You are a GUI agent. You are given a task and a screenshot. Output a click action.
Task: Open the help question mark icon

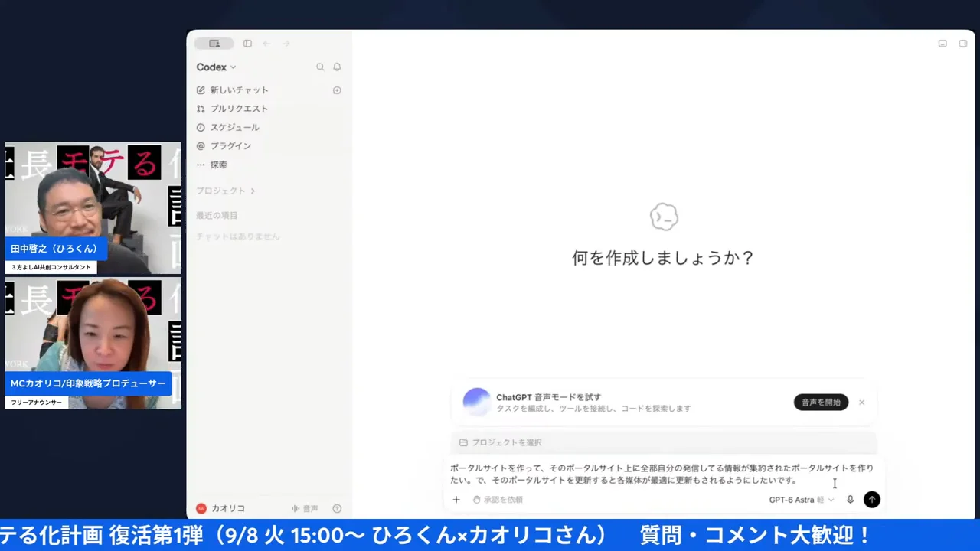click(337, 508)
